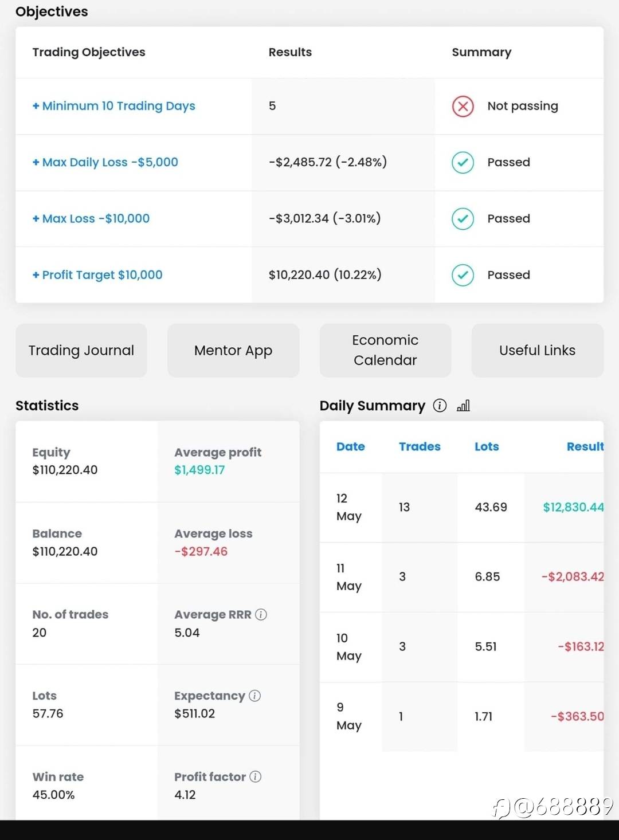Sort daily summary by Trades column
This screenshot has width=619, height=840.
pyautogui.click(x=420, y=446)
